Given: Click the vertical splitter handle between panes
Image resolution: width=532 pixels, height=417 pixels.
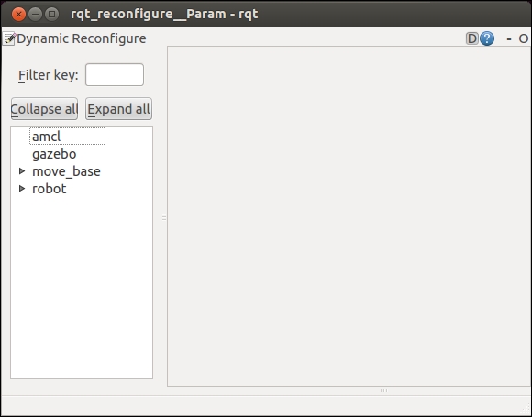Looking at the screenshot, I should point(164,217).
